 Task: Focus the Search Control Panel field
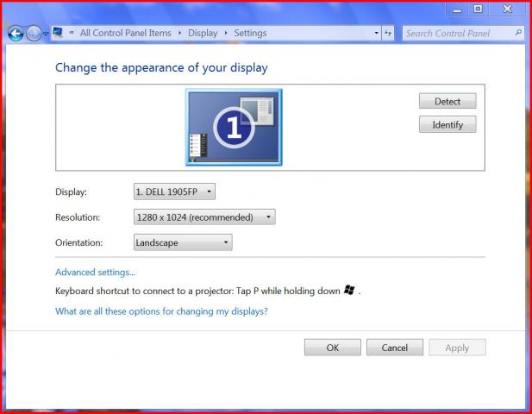pyautogui.click(x=458, y=34)
